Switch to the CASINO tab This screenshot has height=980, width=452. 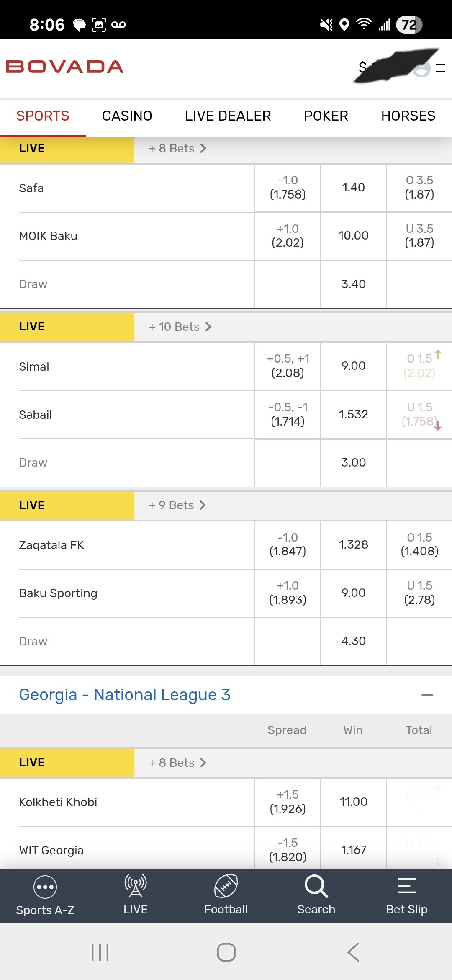click(127, 116)
